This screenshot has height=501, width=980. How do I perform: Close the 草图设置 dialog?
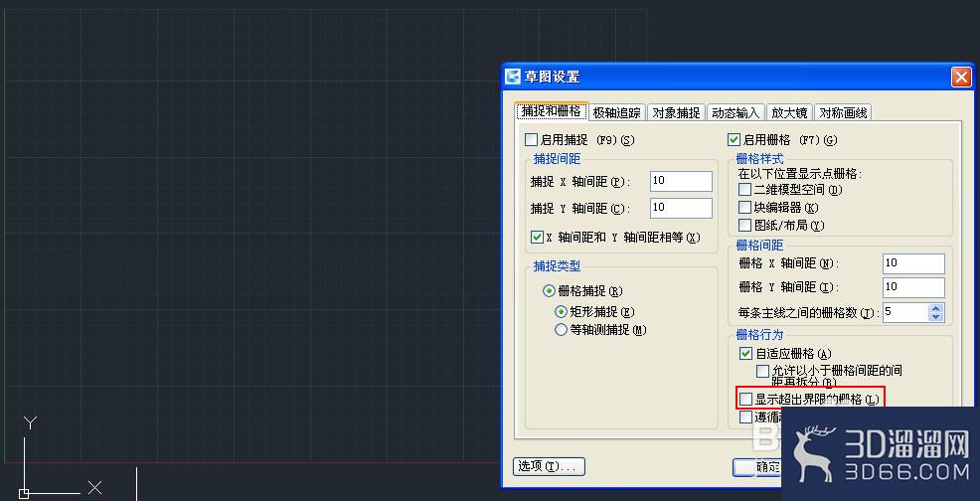coord(961,77)
